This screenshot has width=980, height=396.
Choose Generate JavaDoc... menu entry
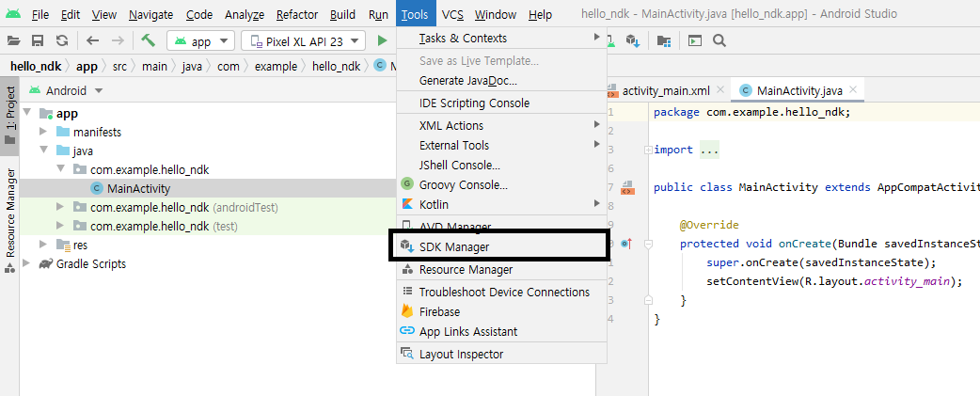(x=501, y=81)
